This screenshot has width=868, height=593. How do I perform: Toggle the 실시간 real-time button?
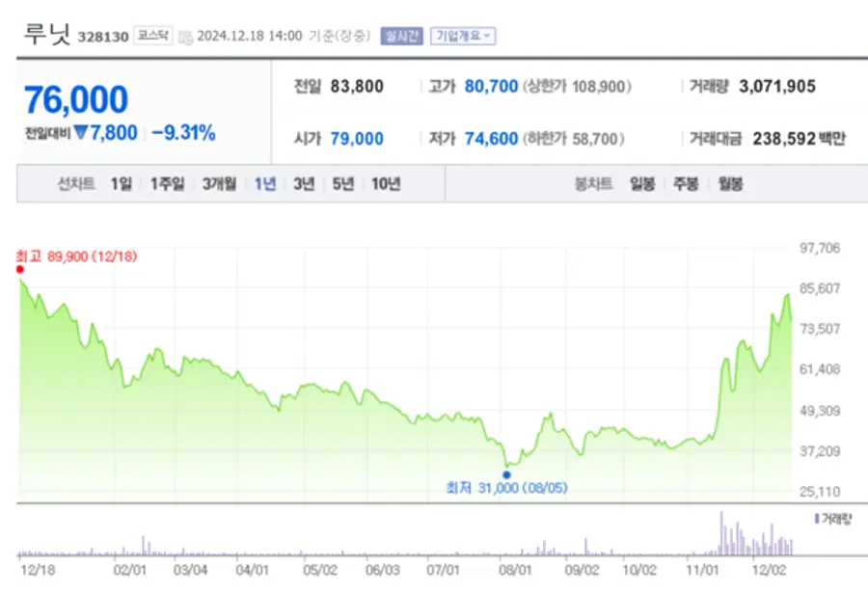click(401, 37)
